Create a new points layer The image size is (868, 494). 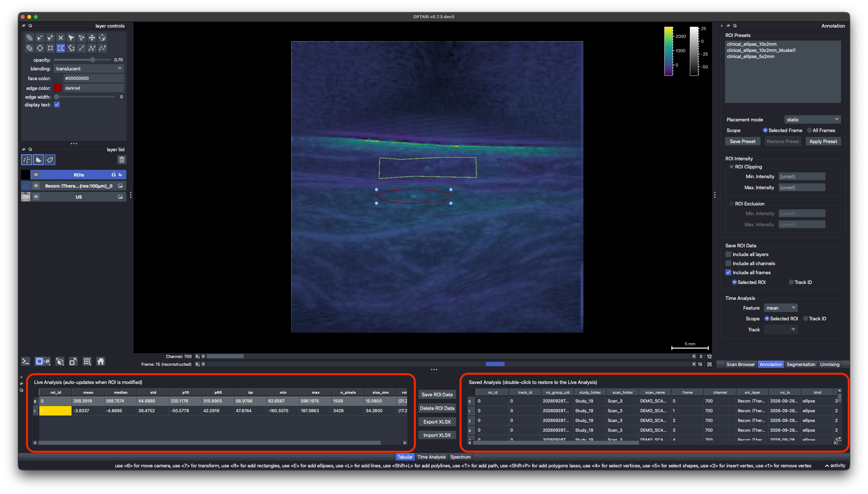[27, 159]
